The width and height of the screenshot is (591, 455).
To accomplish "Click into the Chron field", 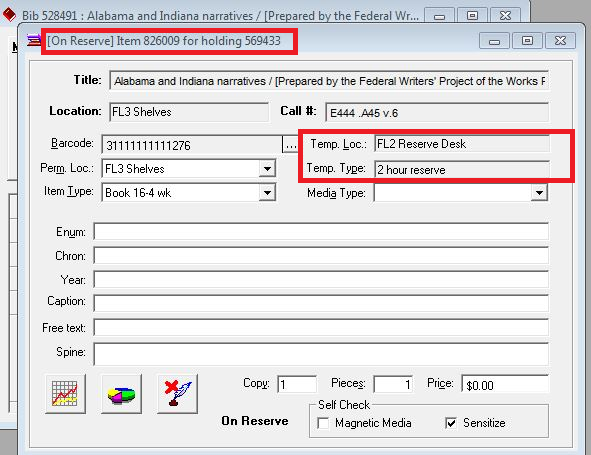I will [321, 256].
